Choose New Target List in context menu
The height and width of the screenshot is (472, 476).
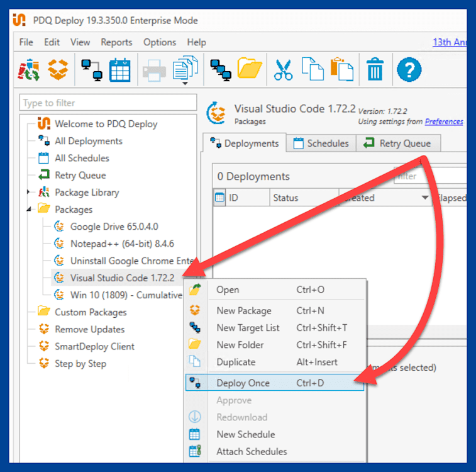tap(275, 328)
